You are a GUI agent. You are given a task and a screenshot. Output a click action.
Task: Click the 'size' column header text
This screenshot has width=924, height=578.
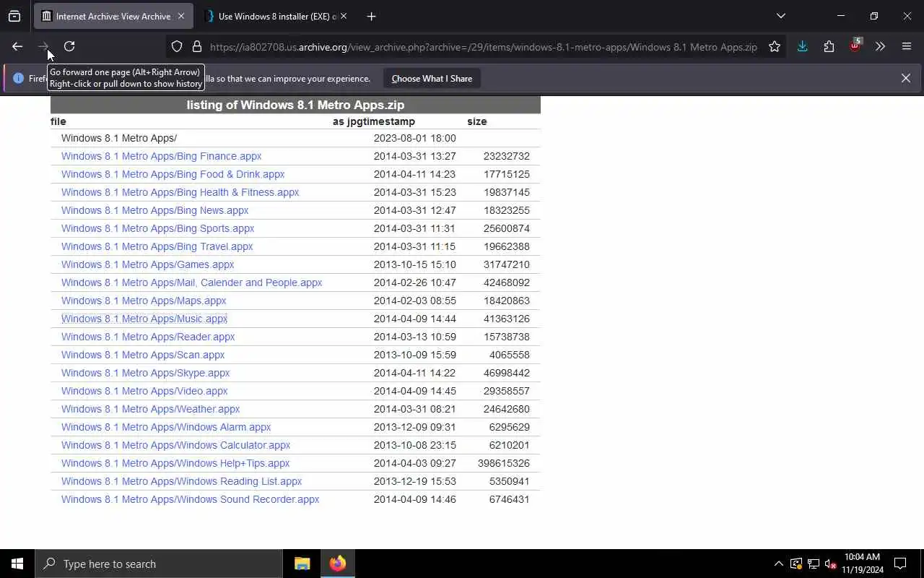point(477,121)
